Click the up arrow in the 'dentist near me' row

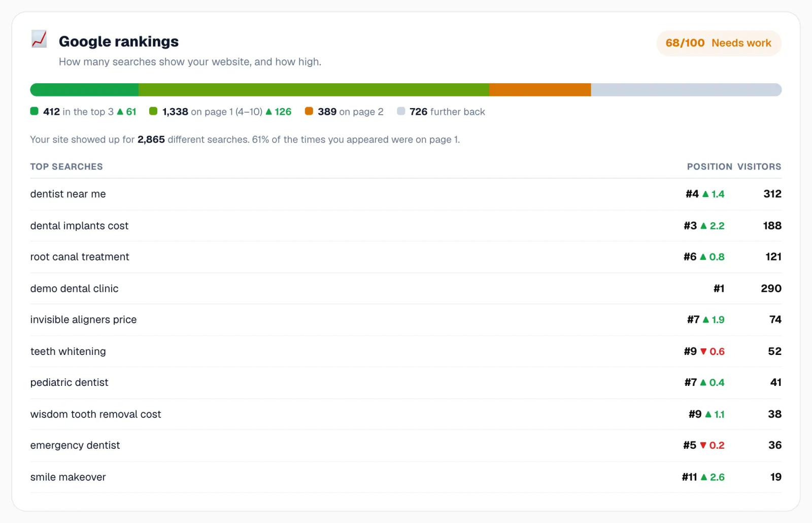(705, 194)
